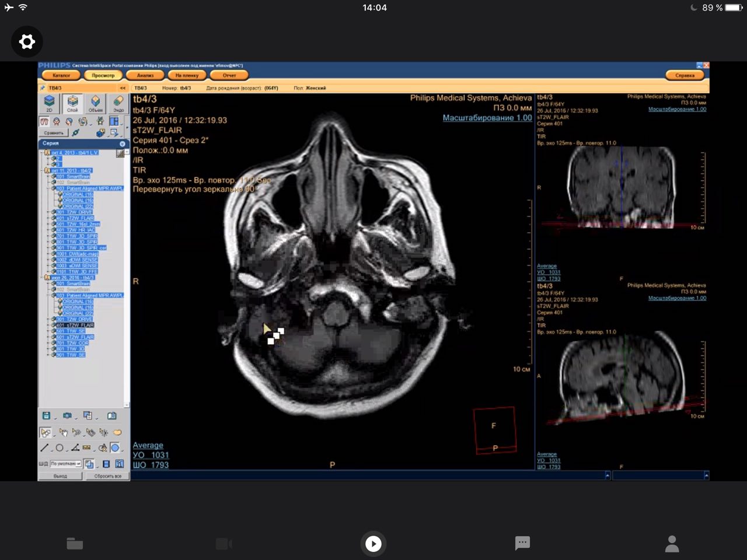
Task: Select the hand pan tool
Action: (x=62, y=432)
